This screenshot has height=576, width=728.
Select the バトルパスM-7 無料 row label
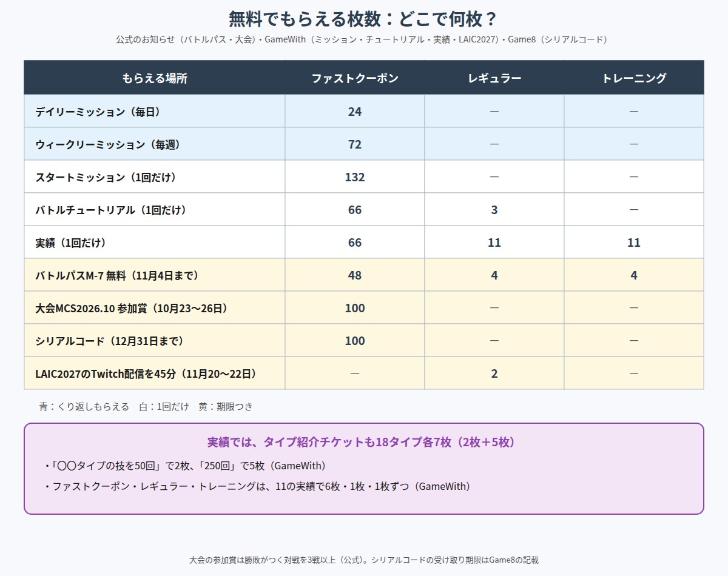coord(117,275)
